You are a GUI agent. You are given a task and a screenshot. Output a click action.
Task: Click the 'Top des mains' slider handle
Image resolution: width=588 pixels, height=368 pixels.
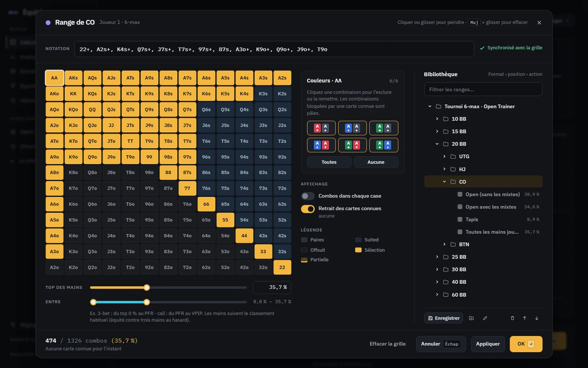(x=147, y=287)
